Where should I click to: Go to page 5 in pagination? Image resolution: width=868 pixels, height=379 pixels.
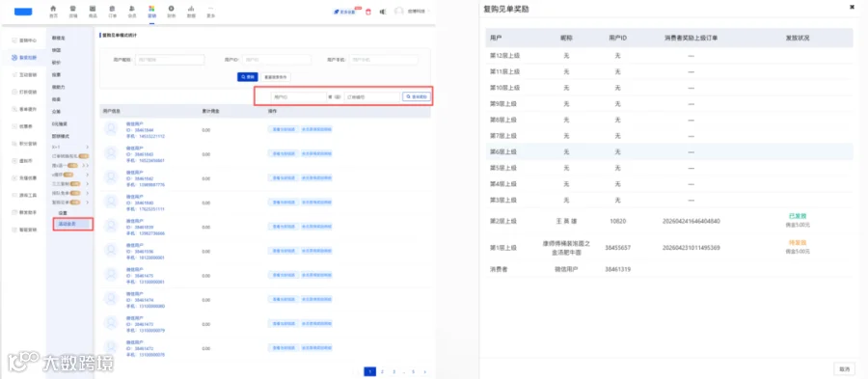coord(413,372)
